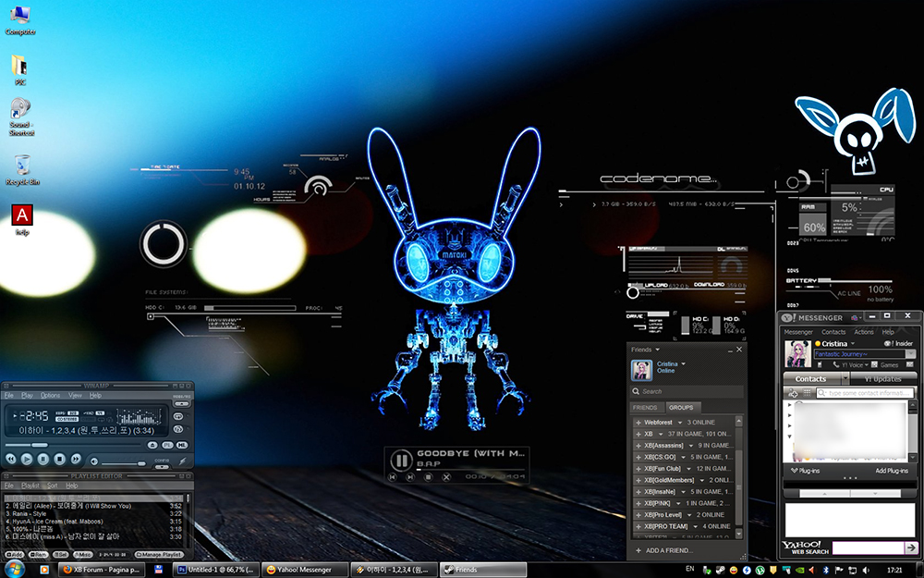The width and height of the screenshot is (924, 578).
Task: Toggle repeat mode in Winamp
Action: [x=178, y=416]
